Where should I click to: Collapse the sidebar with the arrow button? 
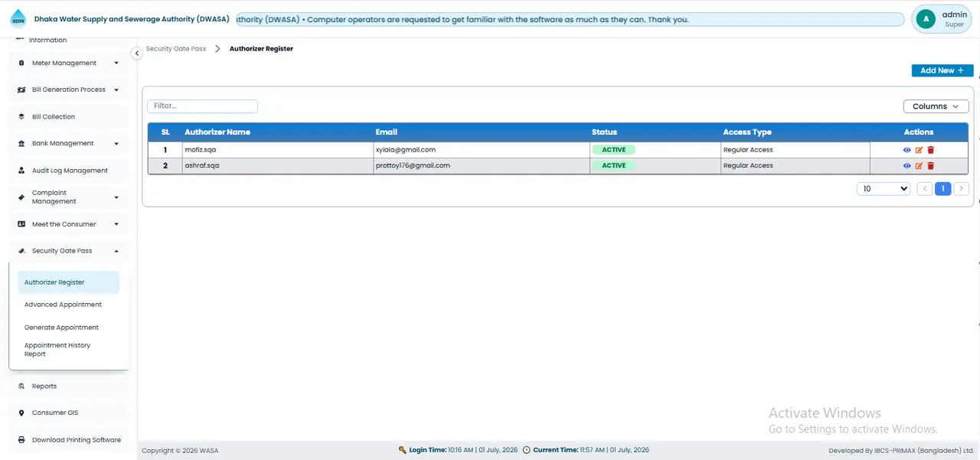(136, 54)
